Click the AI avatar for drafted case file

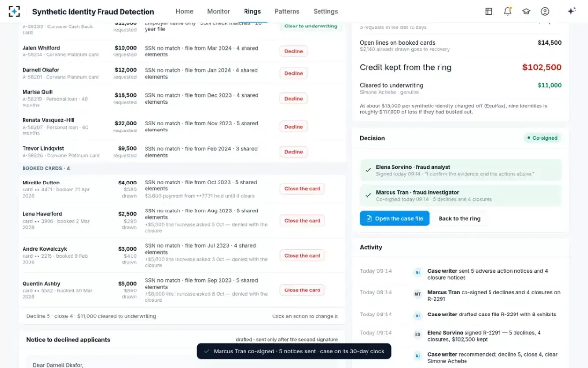click(417, 315)
